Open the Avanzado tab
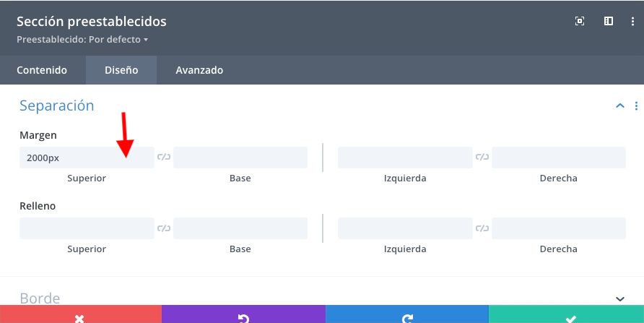Viewport: 644px width, 323px height. point(199,70)
